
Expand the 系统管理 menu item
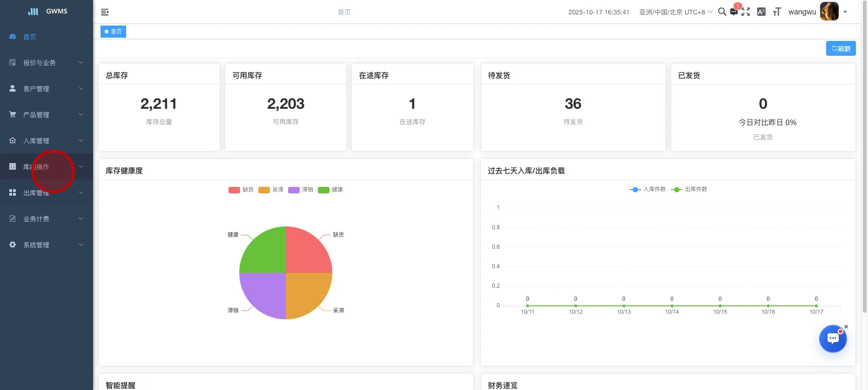coord(47,245)
